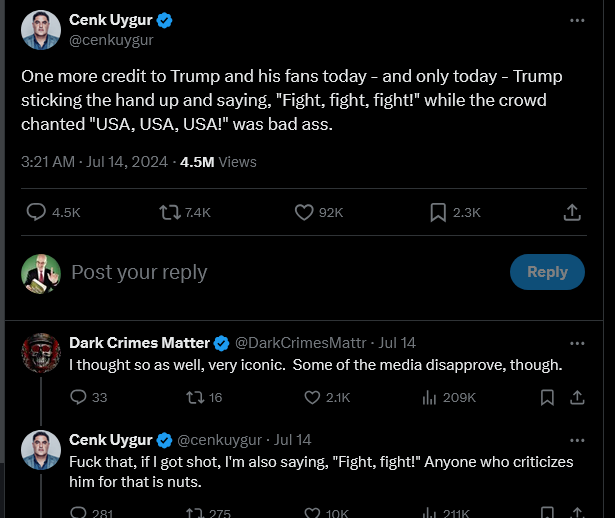Share the main post
The height and width of the screenshot is (518, 615).
pos(572,212)
